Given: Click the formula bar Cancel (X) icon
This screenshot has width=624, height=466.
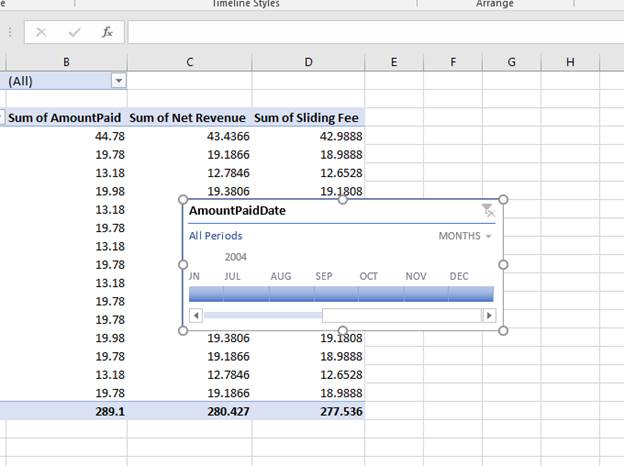Looking at the screenshot, I should click(41, 32).
